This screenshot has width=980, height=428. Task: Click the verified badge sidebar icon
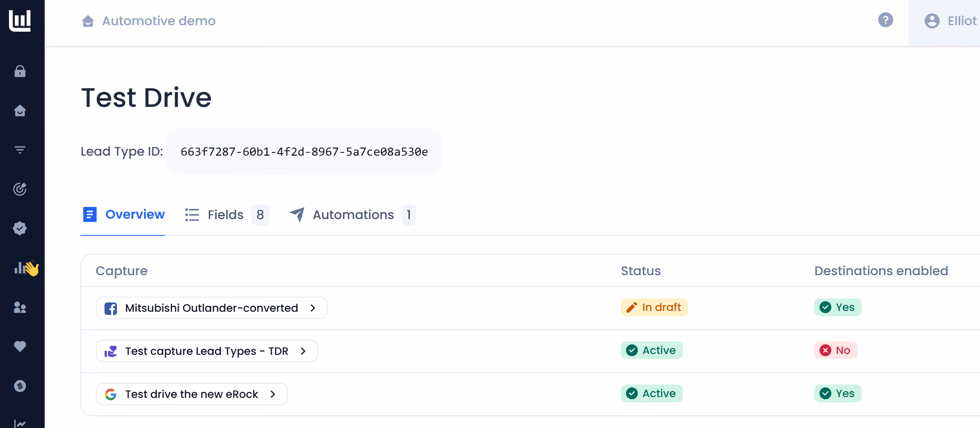(20, 228)
